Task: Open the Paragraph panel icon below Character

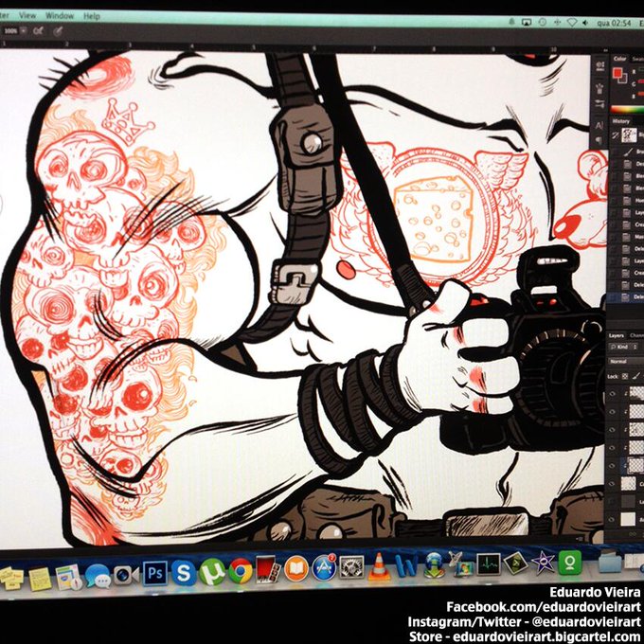Action: (600, 141)
